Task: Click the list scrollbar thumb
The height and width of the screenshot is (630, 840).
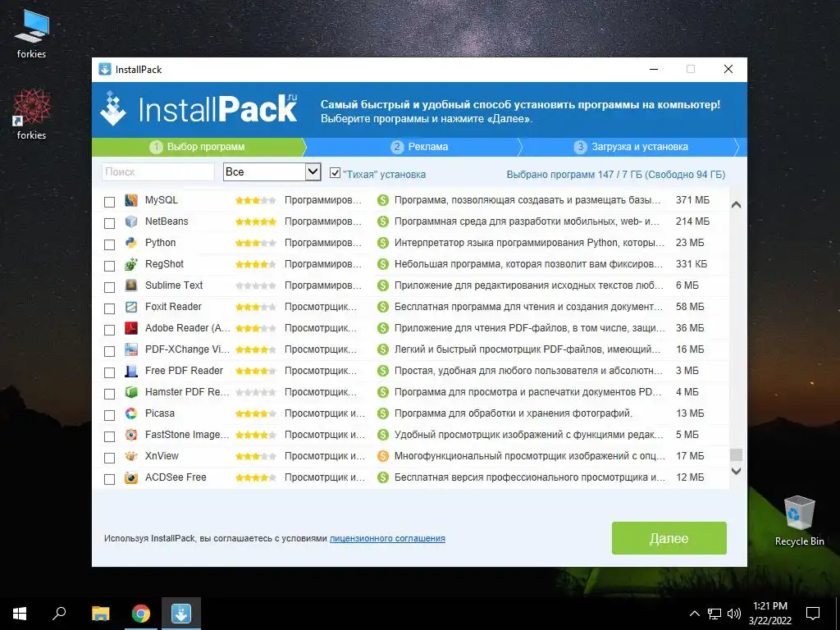Action: 736,454
